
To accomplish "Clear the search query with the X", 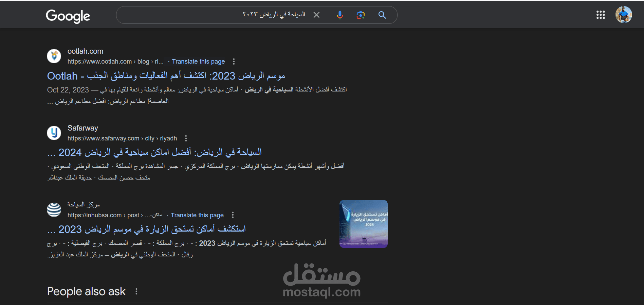I will click(x=316, y=15).
